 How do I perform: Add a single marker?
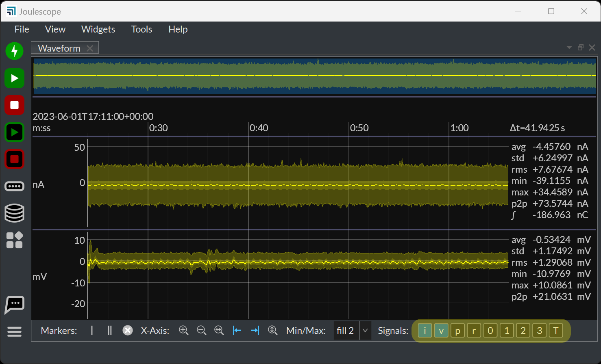(92, 331)
